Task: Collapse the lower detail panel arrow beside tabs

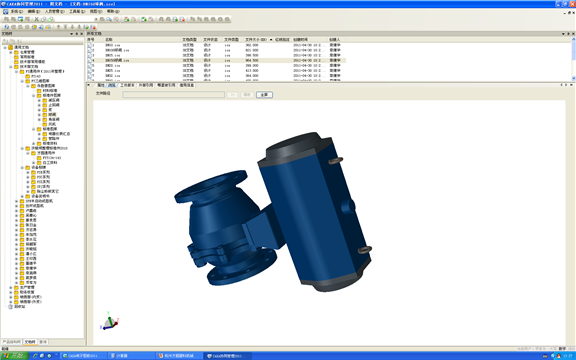Action: pyautogui.click(x=89, y=85)
